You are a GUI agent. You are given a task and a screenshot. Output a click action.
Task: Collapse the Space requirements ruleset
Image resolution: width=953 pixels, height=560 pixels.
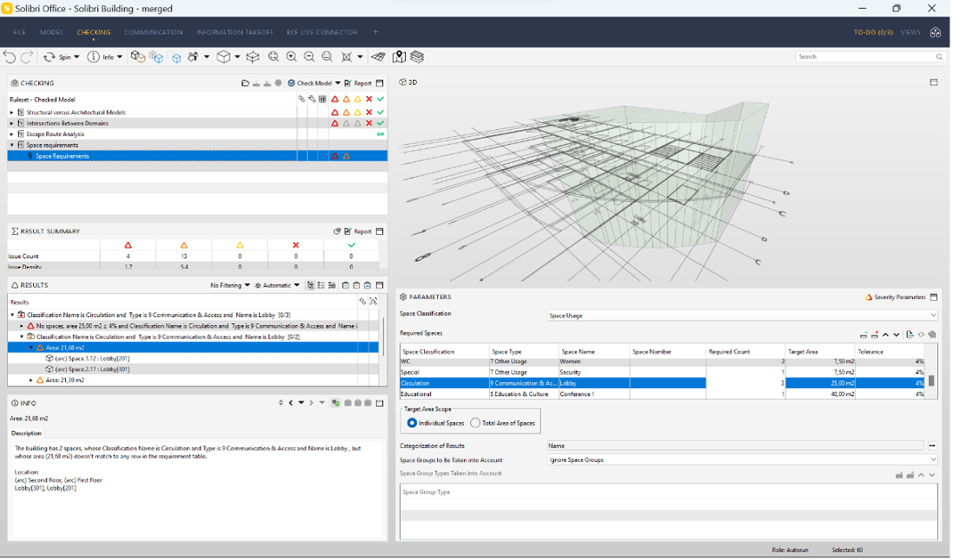tap(12, 146)
